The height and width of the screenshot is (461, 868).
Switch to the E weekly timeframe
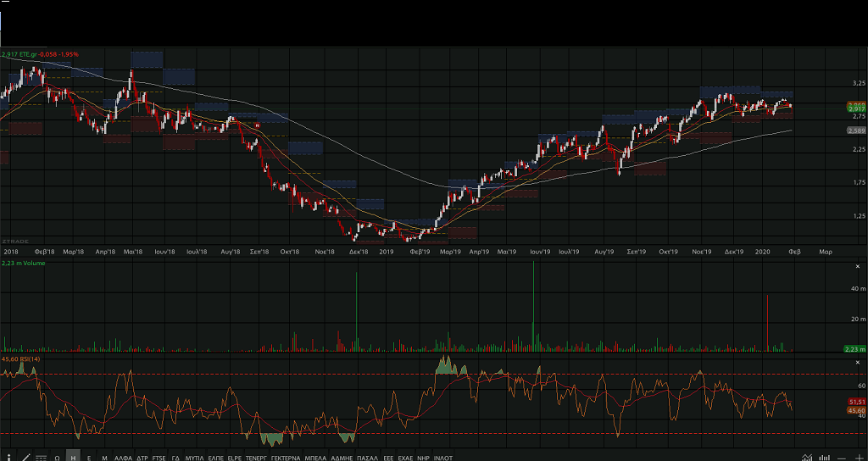pos(89,457)
